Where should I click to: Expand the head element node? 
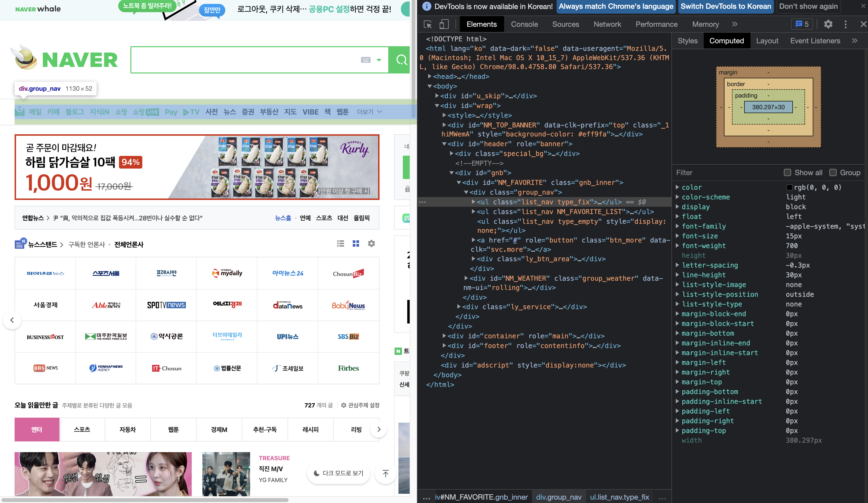[430, 76]
